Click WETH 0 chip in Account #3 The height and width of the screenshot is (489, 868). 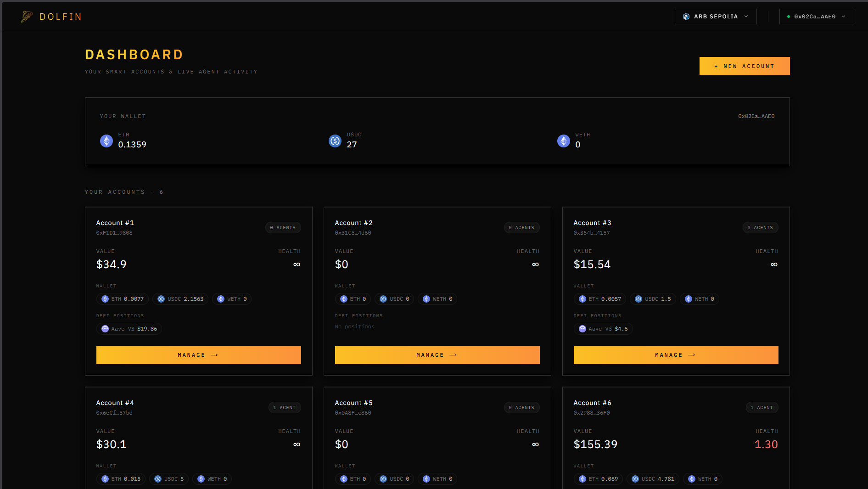[700, 299]
